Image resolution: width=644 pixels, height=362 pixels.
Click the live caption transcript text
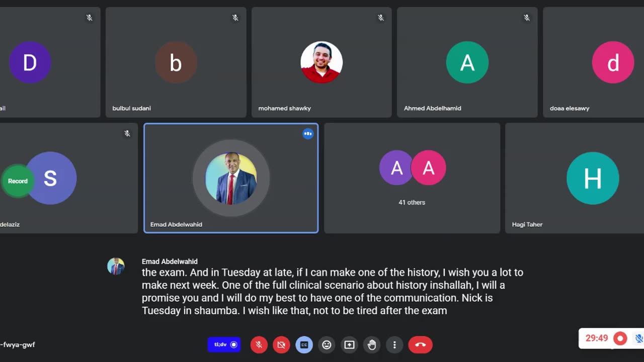(333, 291)
